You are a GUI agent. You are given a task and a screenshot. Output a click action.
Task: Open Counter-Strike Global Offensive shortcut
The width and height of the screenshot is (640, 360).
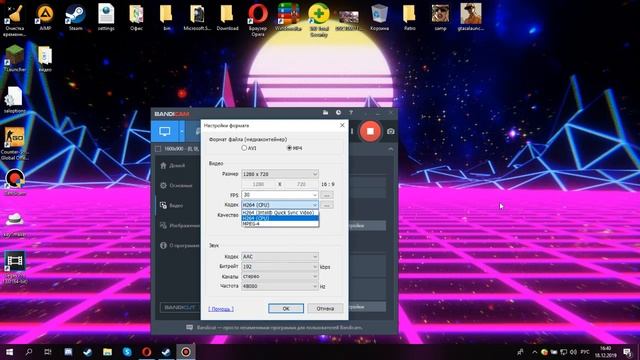pyautogui.click(x=14, y=143)
